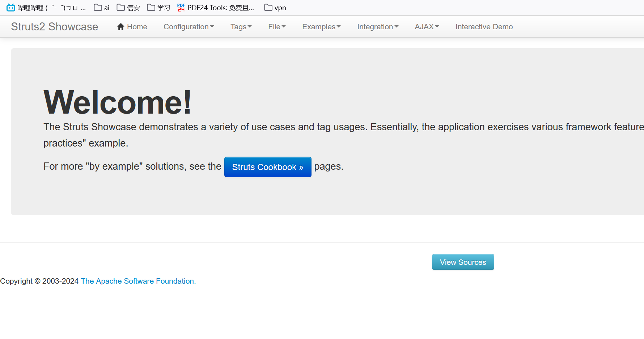
Task: Expand the Examples dropdown menu
Action: (321, 27)
